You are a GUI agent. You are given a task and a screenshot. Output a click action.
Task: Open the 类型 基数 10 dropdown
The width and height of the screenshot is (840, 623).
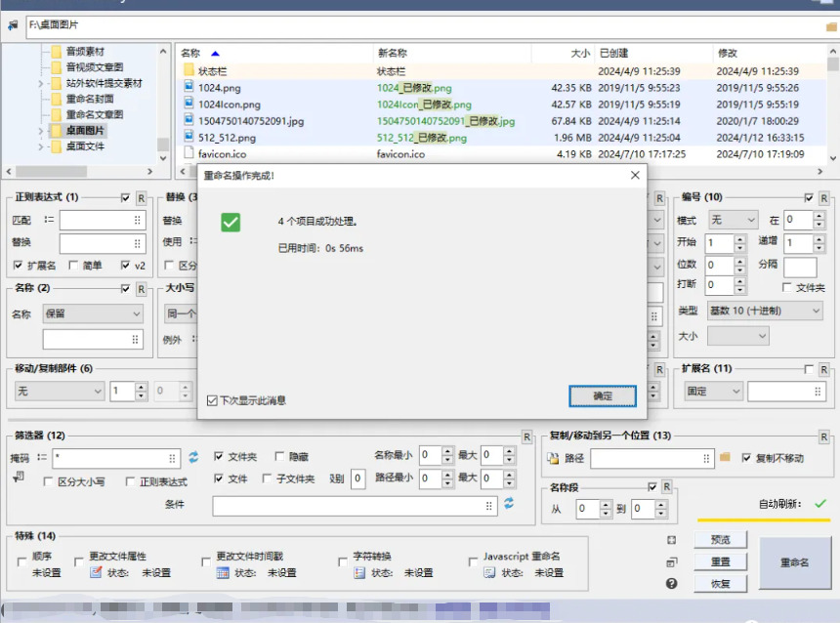point(765,311)
